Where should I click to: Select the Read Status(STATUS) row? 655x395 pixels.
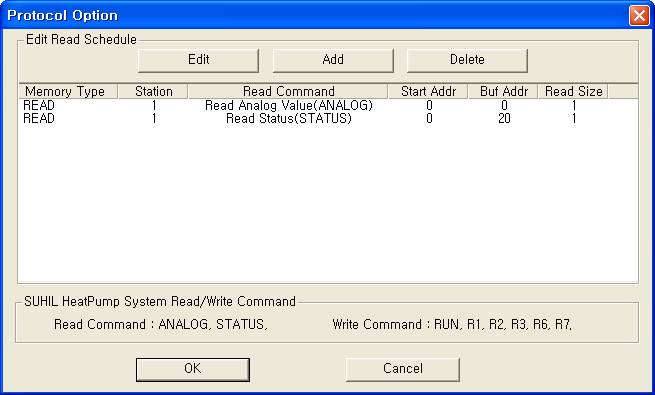click(328, 119)
